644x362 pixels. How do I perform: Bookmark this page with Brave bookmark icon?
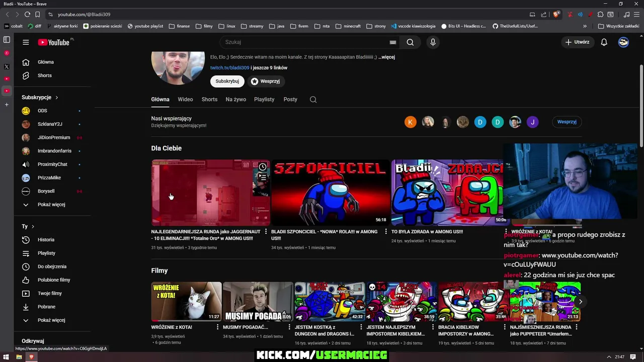37,15
